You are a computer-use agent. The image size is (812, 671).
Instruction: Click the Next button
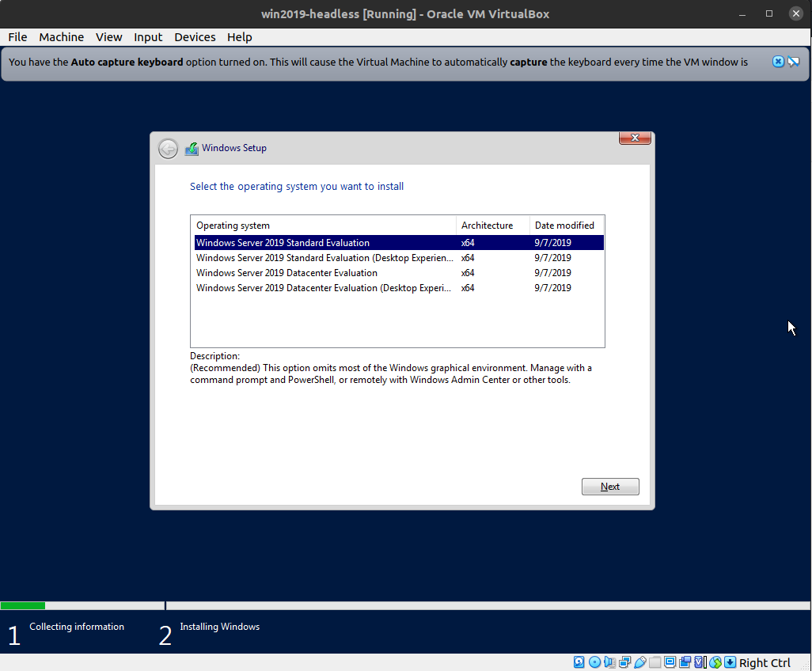point(610,487)
